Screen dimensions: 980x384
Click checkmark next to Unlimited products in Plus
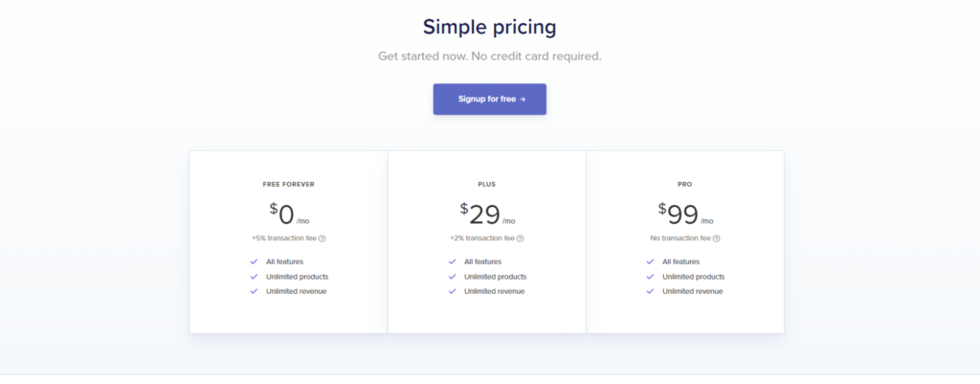pyautogui.click(x=452, y=277)
